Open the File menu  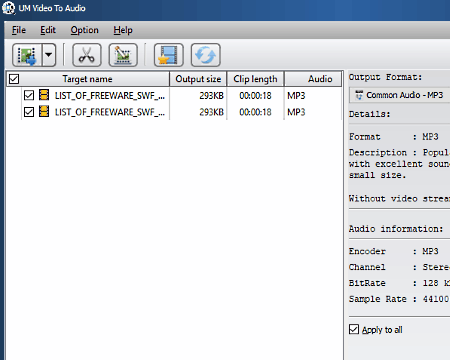point(19,30)
